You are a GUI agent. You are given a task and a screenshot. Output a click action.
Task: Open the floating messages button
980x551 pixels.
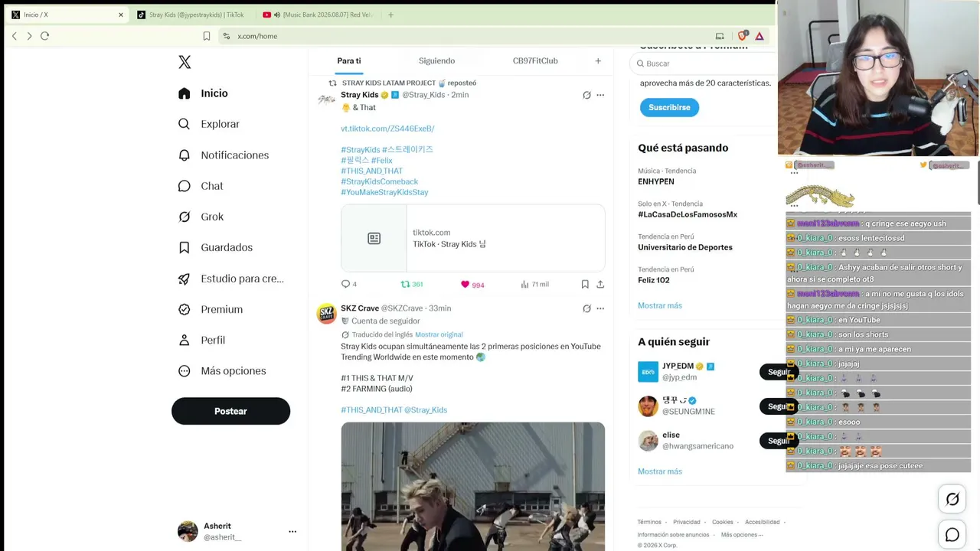952,535
